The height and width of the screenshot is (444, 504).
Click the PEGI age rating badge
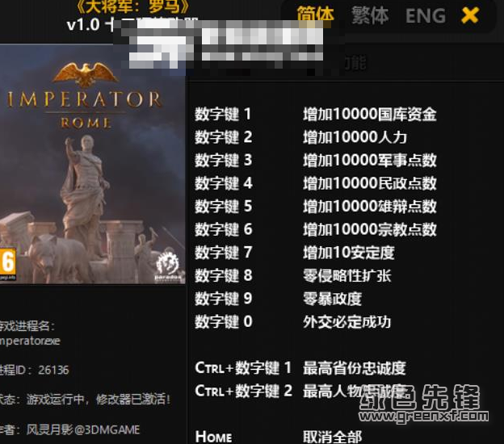(x=7, y=263)
